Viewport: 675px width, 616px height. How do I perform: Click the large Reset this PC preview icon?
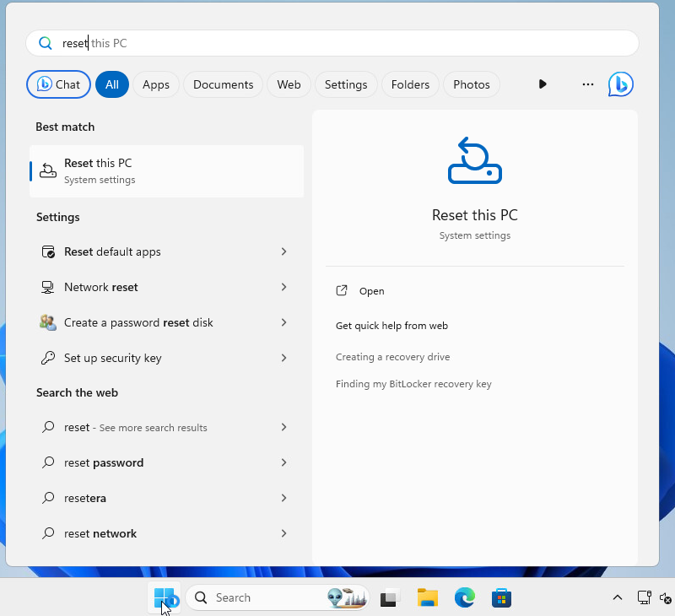(x=475, y=160)
